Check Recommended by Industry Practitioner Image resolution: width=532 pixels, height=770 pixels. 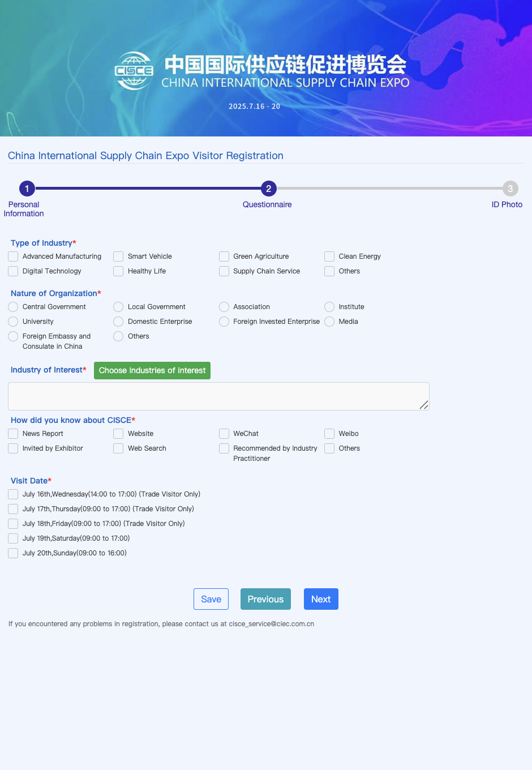point(224,448)
